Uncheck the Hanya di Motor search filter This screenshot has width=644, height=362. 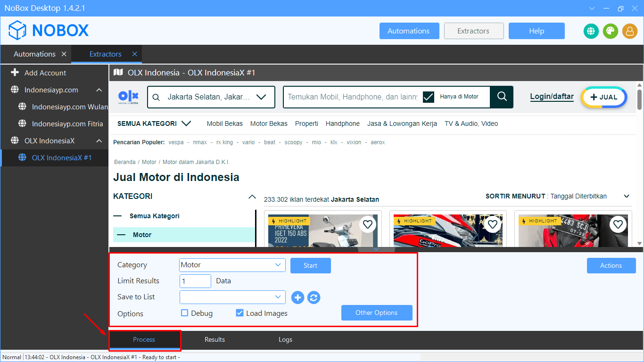click(x=428, y=97)
